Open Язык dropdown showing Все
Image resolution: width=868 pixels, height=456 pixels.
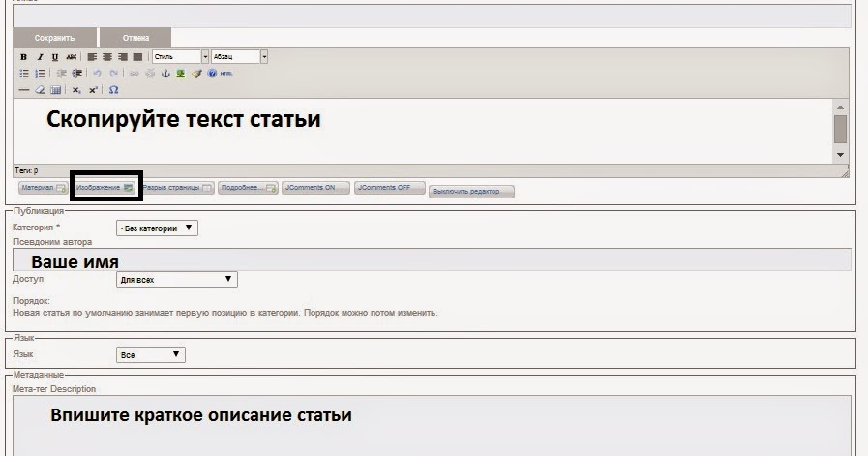(151, 354)
